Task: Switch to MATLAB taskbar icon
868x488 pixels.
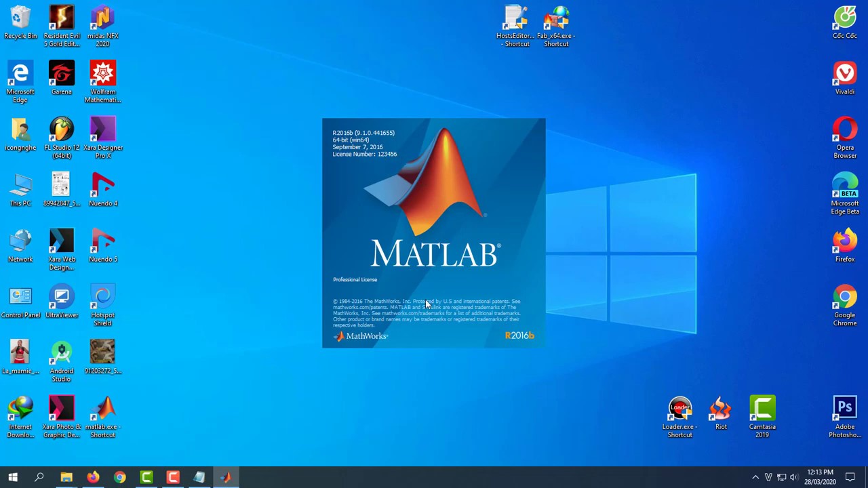Action: tap(226, 477)
